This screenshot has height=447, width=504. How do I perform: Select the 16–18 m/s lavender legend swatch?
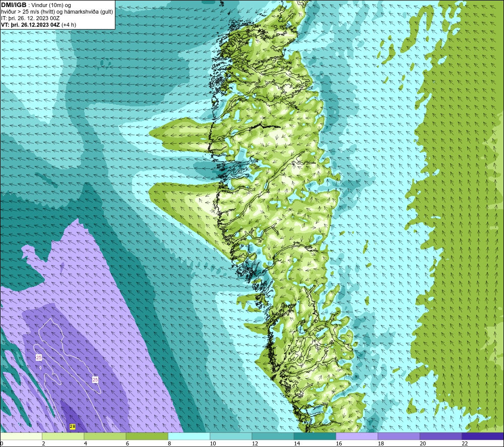pos(357,436)
